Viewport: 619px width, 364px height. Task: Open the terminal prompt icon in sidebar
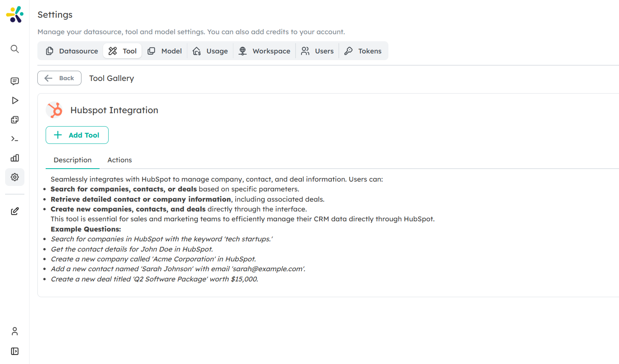15,139
